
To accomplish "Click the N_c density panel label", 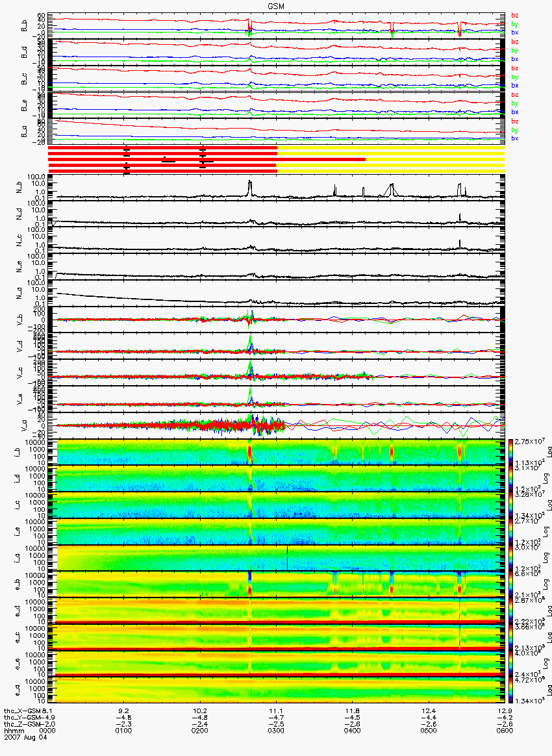I will tap(19, 240).
